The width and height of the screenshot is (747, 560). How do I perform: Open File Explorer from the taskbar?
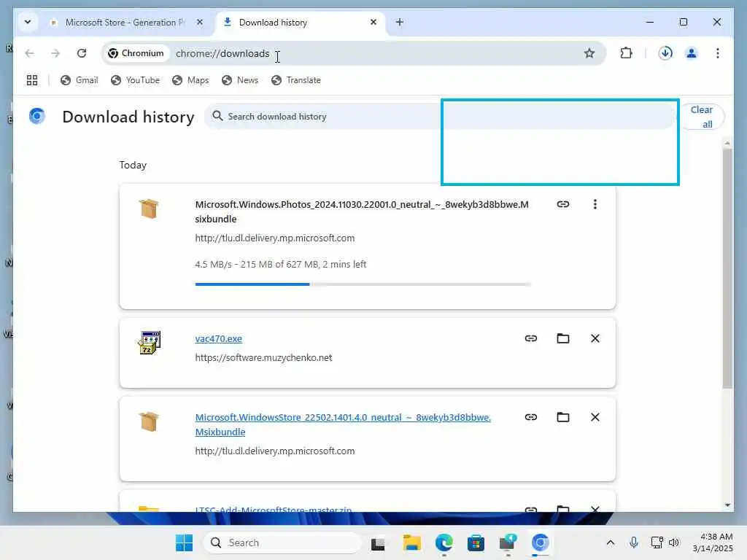(x=412, y=542)
